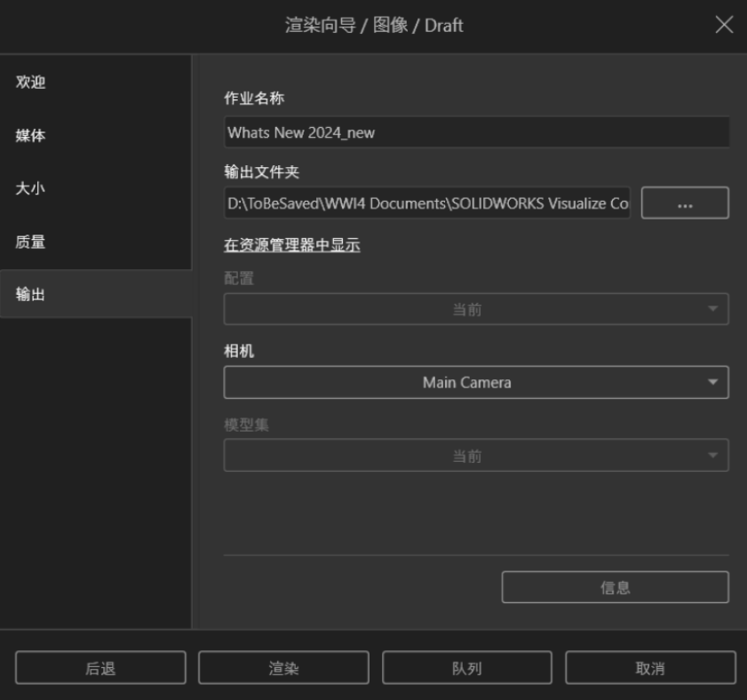Expand the 模型集 dropdown
Screen dimensions: 747x700
[476, 456]
